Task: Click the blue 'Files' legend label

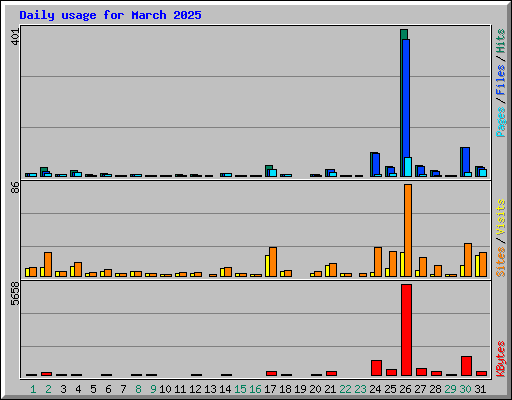Action: tap(501, 80)
